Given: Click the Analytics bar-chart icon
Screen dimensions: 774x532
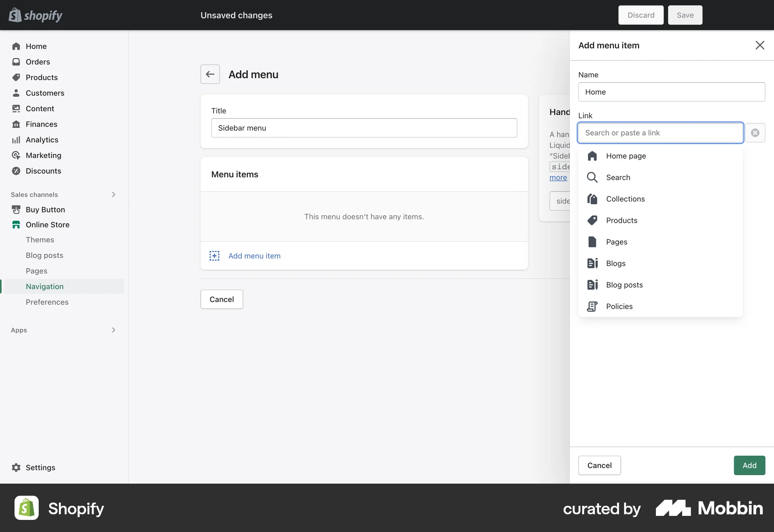Looking at the screenshot, I should [x=16, y=140].
